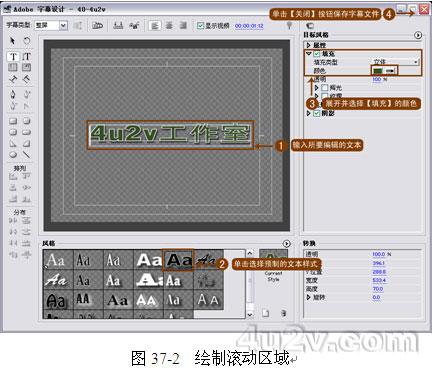Screen dimensions: 432x371
Task: Select the Rectangle shape tool
Action: (13, 121)
